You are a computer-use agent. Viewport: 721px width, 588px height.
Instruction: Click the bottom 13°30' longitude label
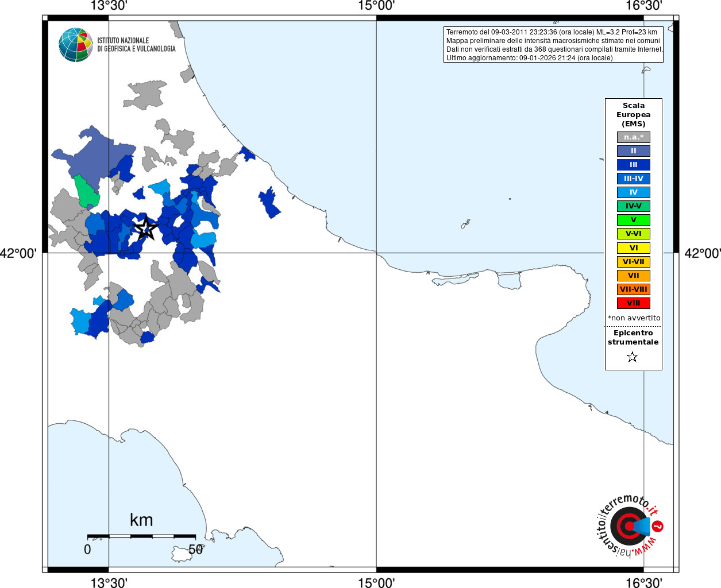(109, 582)
